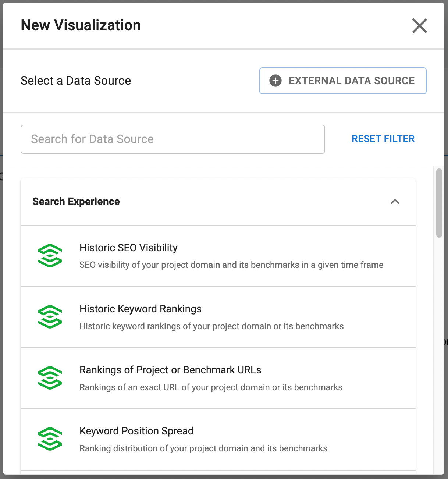The height and width of the screenshot is (479, 448).
Task: Reset the data source filter
Action: pyautogui.click(x=383, y=139)
